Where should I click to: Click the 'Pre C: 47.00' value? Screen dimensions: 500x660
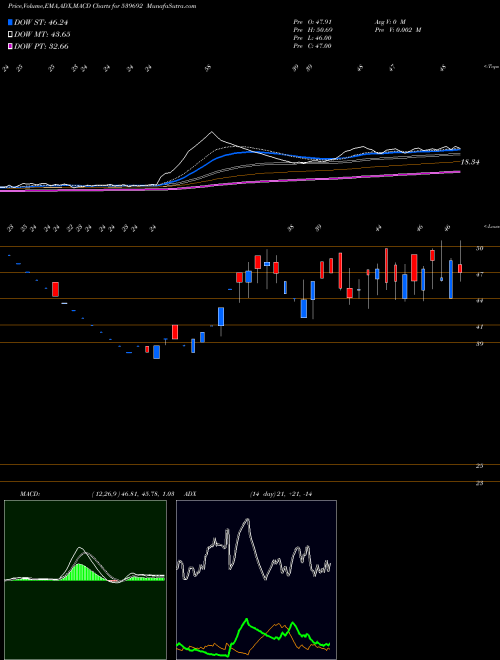313,46
